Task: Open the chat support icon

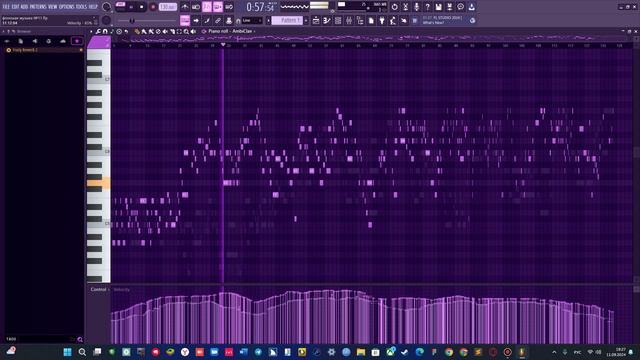Action: 460,7
